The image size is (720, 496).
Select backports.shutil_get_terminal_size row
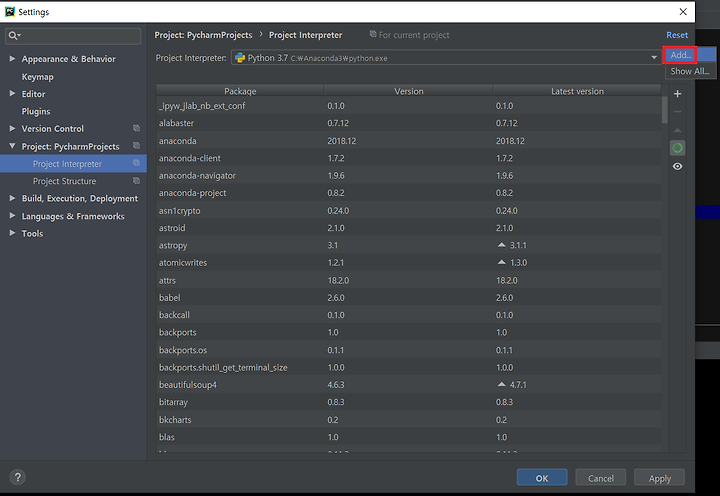(x=409, y=367)
